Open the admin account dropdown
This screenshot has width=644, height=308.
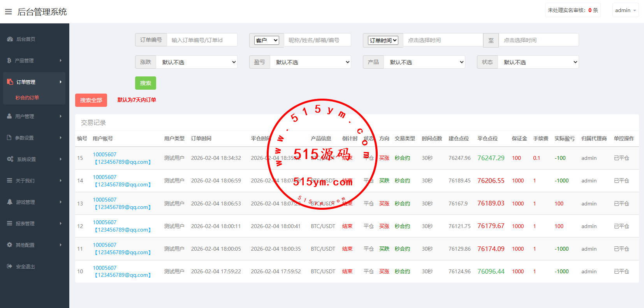(625, 11)
